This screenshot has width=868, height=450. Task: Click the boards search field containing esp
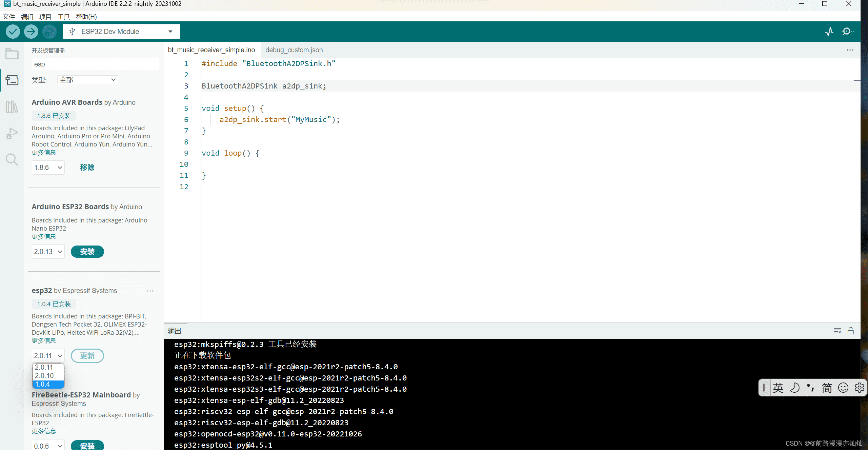tap(95, 64)
